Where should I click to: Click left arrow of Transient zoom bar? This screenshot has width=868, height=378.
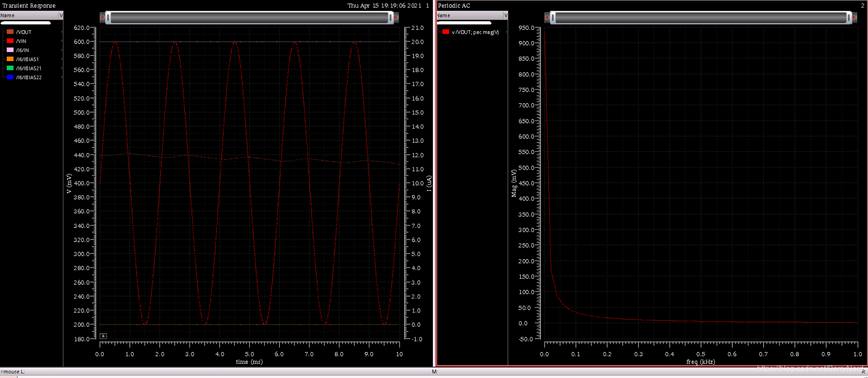[x=102, y=18]
